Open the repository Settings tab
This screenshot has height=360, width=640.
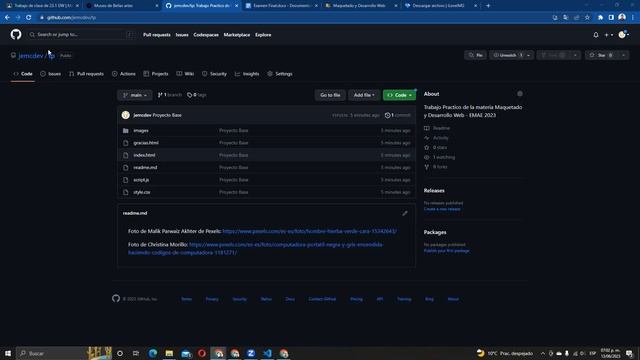(x=280, y=74)
